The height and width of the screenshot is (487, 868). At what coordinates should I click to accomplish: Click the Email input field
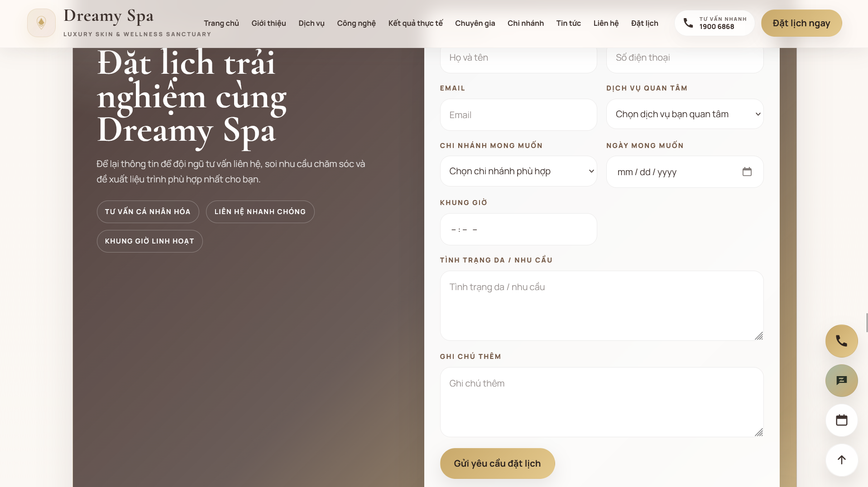(518, 115)
